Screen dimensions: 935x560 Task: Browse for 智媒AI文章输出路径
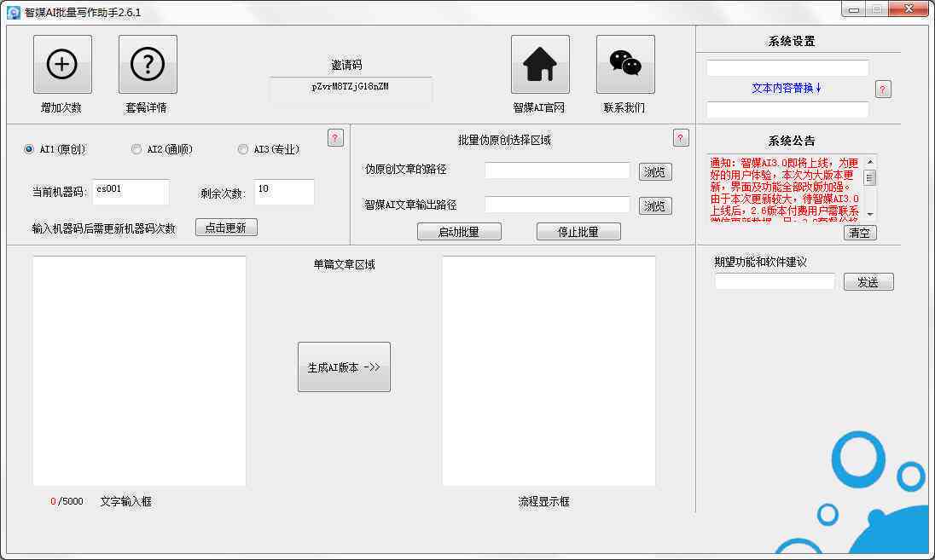coord(653,205)
